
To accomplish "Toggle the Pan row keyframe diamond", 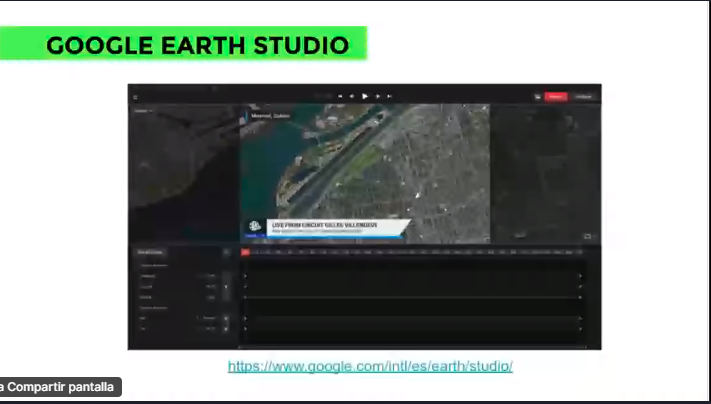I will pyautogui.click(x=226, y=318).
